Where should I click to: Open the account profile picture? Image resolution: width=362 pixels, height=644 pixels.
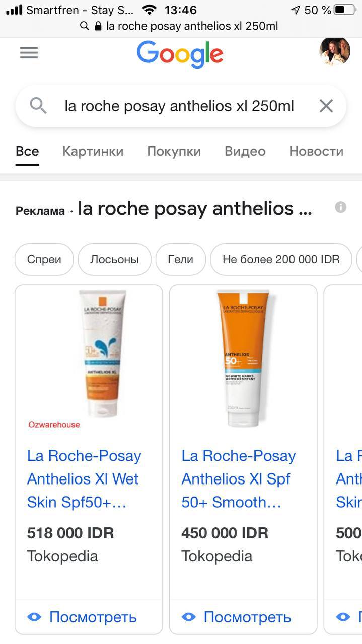click(335, 51)
